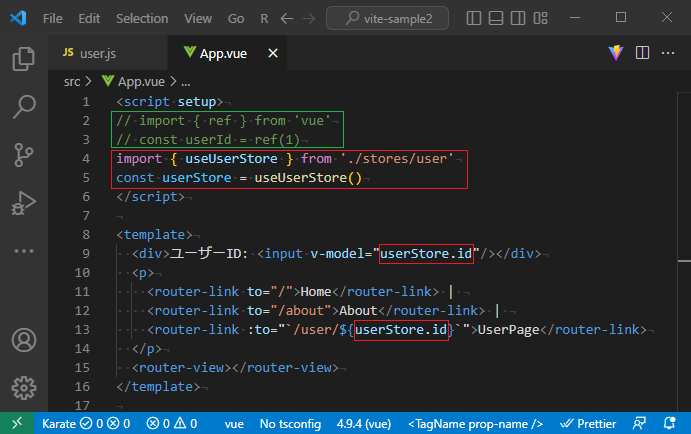
Task: Click the vertical scrollbar of the editor
Action: pyautogui.click(x=684, y=252)
